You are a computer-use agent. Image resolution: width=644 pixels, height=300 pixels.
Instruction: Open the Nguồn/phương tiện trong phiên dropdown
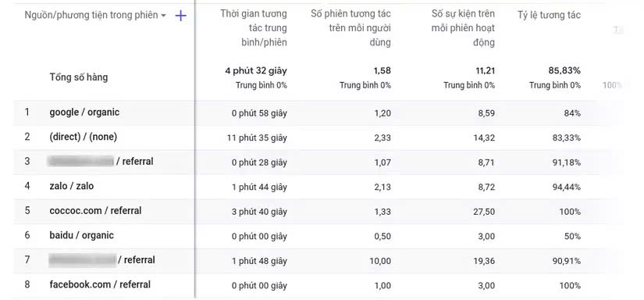point(95,15)
